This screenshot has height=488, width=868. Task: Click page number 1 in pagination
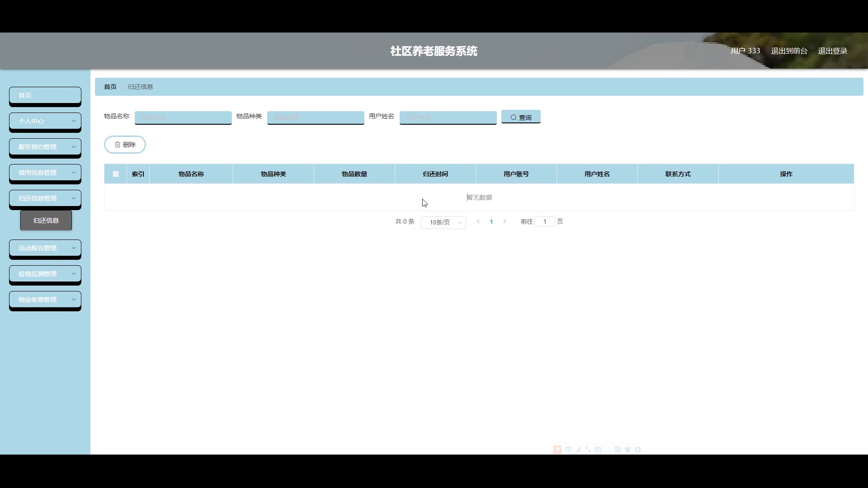pyautogui.click(x=491, y=221)
